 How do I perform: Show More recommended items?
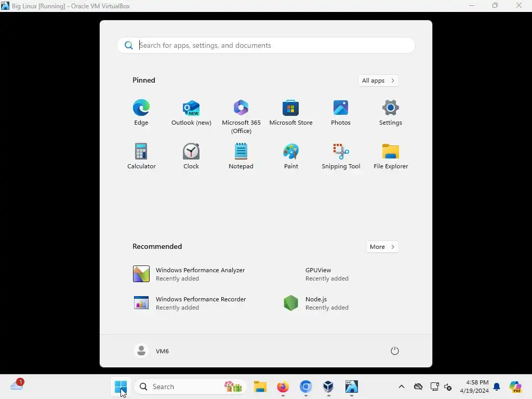click(382, 247)
